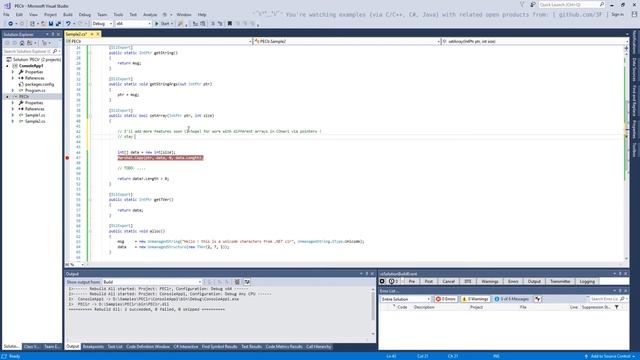The width and height of the screenshot is (640, 360).
Task: Switch to the Call Hierarchy tab
Action: [x=318, y=347]
